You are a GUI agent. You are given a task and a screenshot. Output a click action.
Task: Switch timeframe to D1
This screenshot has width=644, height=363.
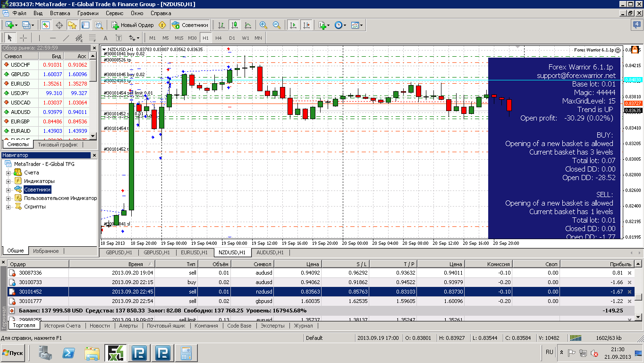232,38
